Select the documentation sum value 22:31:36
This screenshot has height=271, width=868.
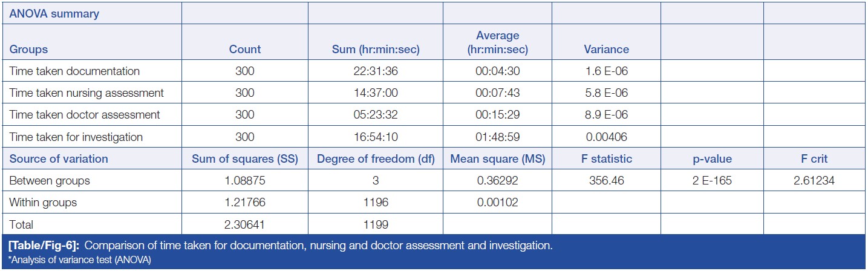375,71
